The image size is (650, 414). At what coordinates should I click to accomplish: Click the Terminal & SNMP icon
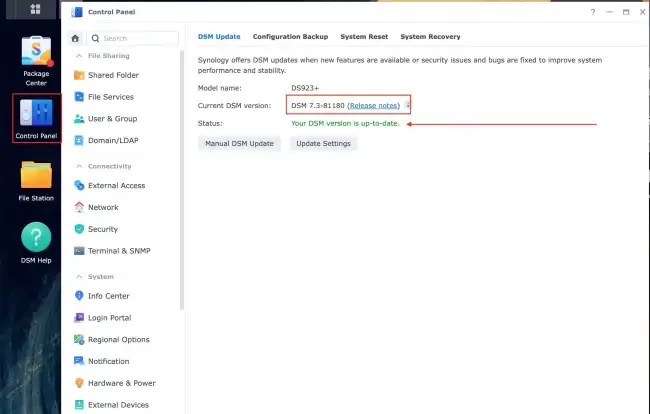pos(79,251)
